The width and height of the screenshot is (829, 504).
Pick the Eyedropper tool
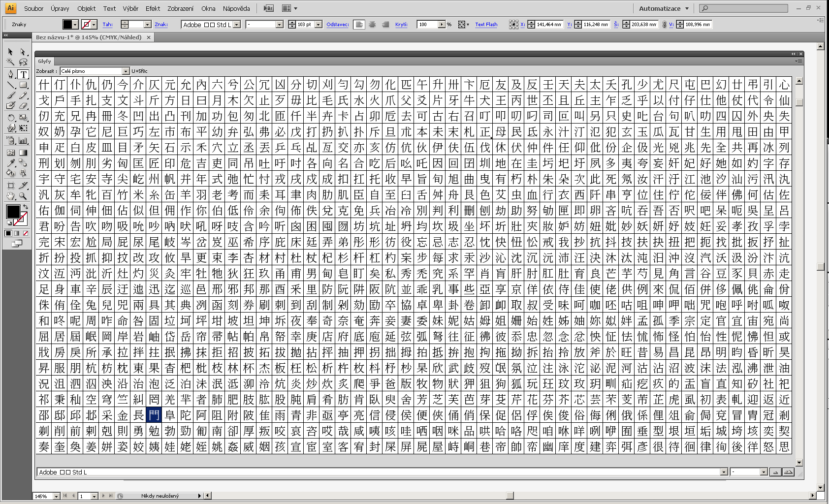tap(10, 163)
